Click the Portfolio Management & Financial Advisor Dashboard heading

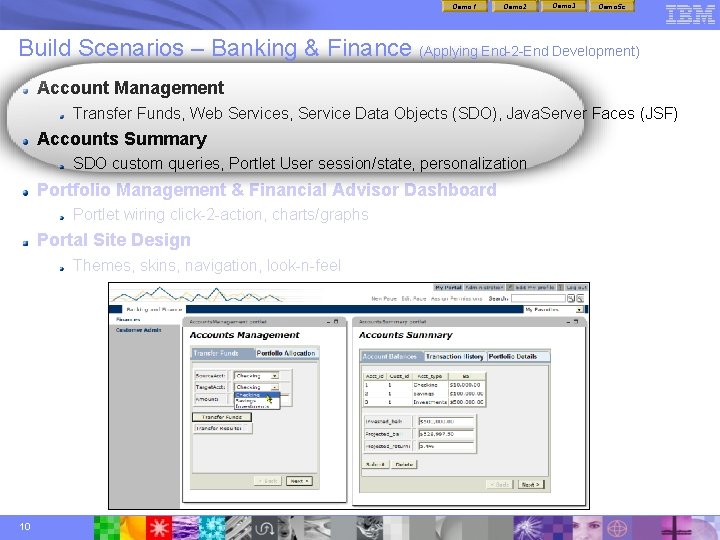click(267, 190)
